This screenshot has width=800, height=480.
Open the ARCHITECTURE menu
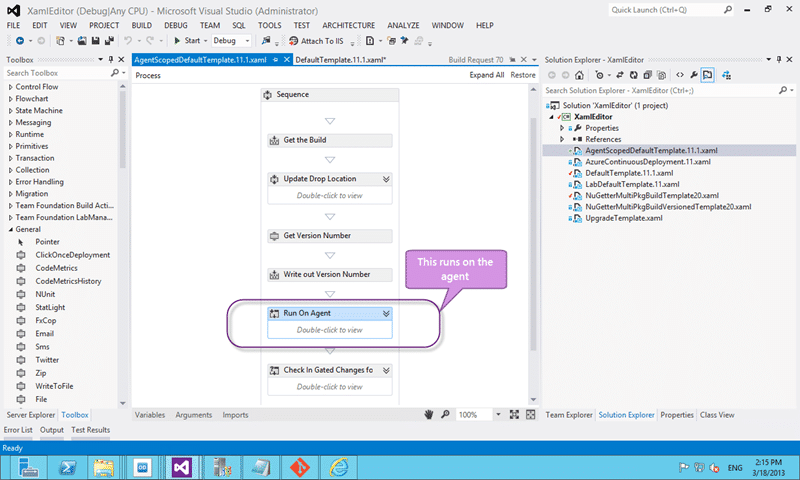tap(348, 26)
